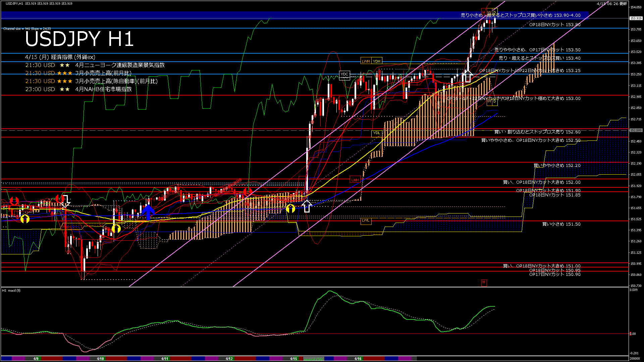Image resolution: width=644 pixels, height=362 pixels.
Task: Select the YDL level label
Action: [377, 133]
